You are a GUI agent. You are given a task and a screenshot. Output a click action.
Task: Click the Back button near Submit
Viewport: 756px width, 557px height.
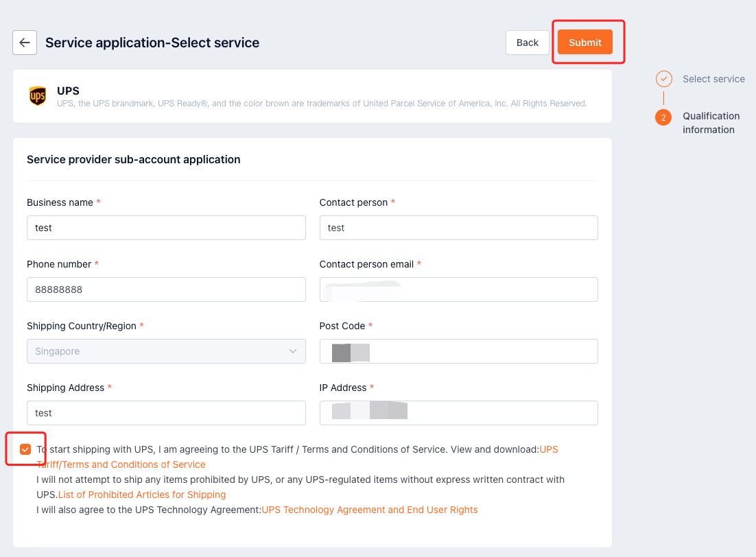point(527,42)
